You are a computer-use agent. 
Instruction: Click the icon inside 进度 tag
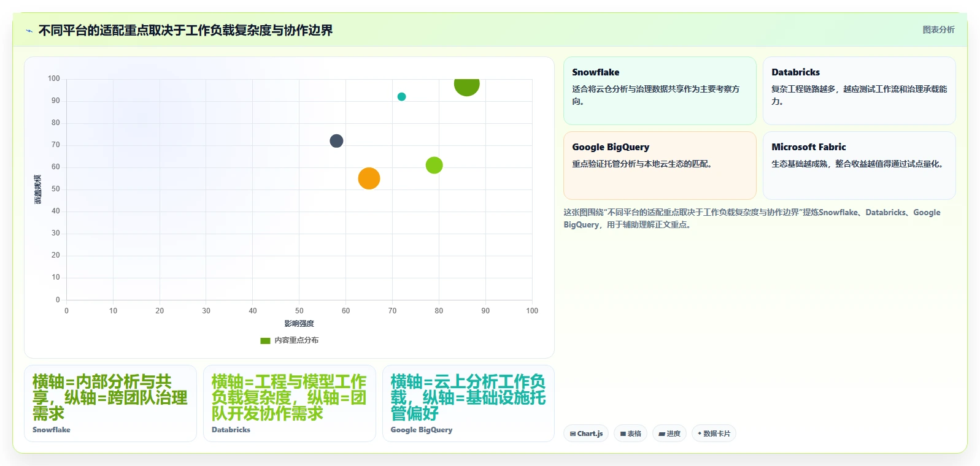tap(662, 434)
